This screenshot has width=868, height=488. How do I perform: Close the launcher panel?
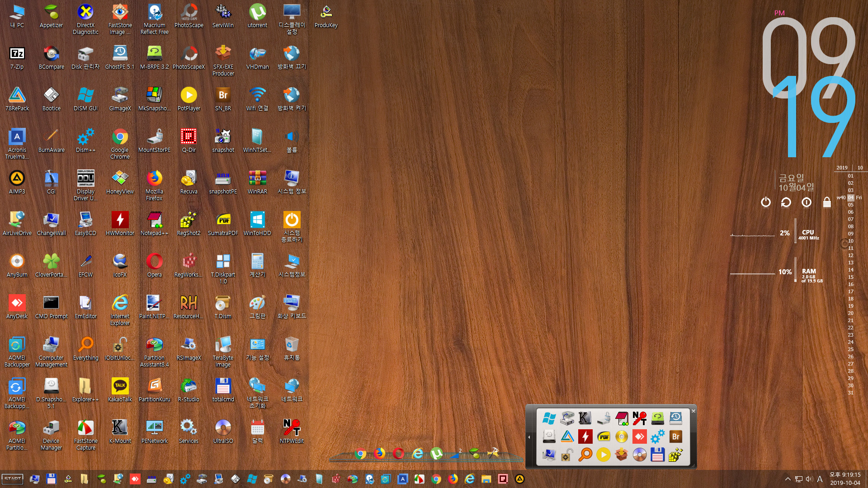tap(693, 411)
